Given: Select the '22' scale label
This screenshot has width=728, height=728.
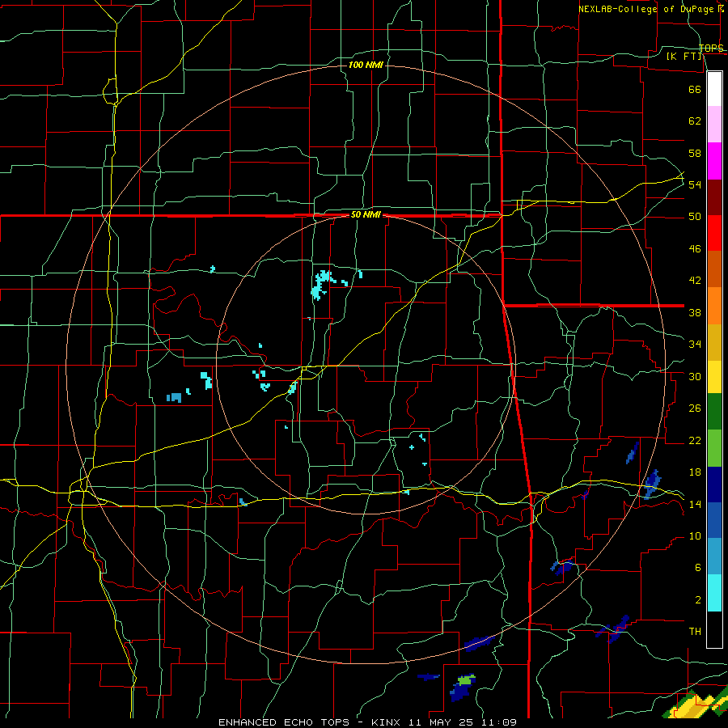Looking at the screenshot, I should 695,440.
